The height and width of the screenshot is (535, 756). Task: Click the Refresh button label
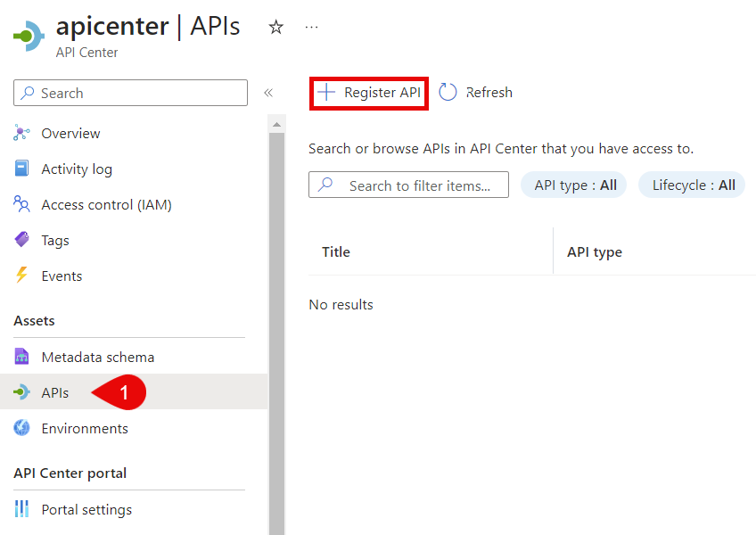[x=489, y=93]
